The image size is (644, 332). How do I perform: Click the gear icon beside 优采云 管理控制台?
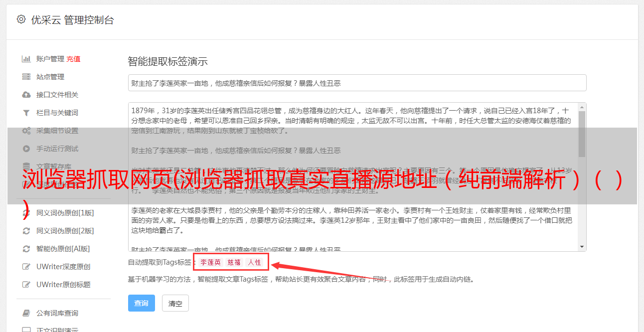coord(21,19)
